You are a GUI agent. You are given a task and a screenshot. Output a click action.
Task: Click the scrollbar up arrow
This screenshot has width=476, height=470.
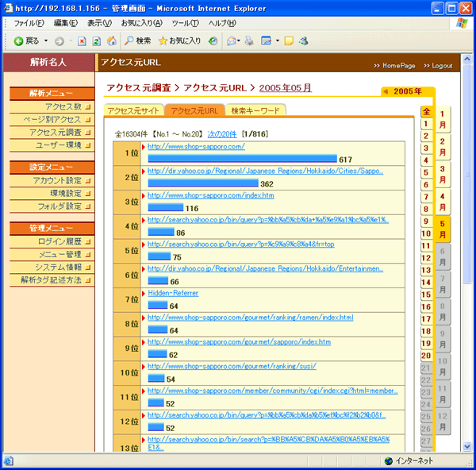[x=467, y=59]
